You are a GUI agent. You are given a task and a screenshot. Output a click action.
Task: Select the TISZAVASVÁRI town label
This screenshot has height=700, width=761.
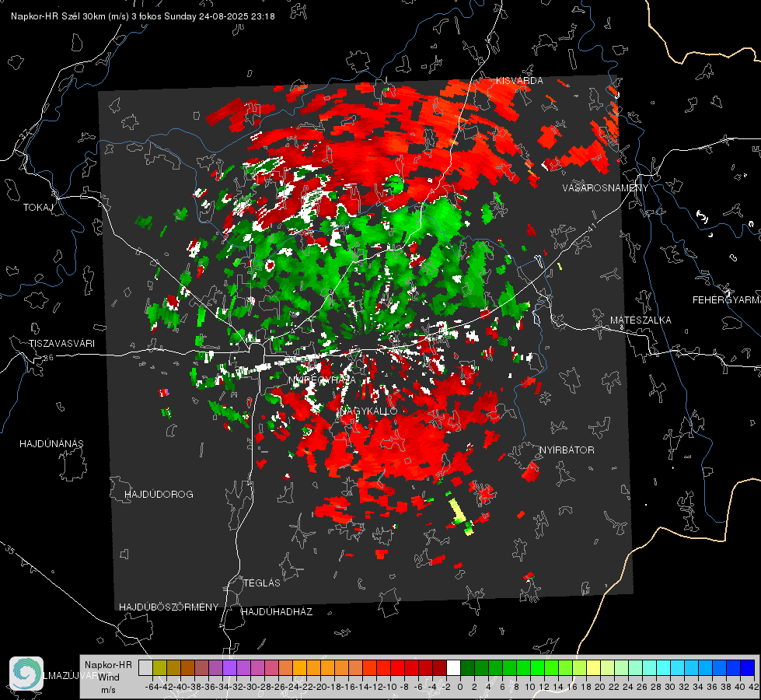pos(61,344)
